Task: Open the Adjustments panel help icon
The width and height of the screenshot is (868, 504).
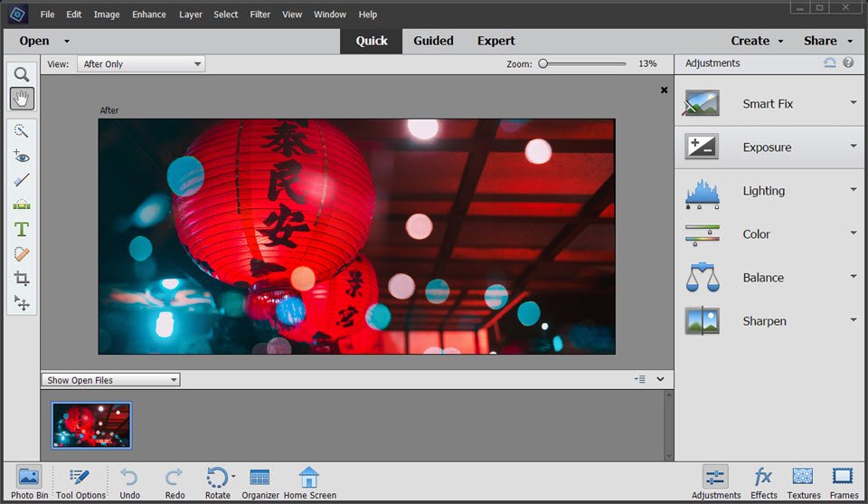Action: click(x=848, y=62)
